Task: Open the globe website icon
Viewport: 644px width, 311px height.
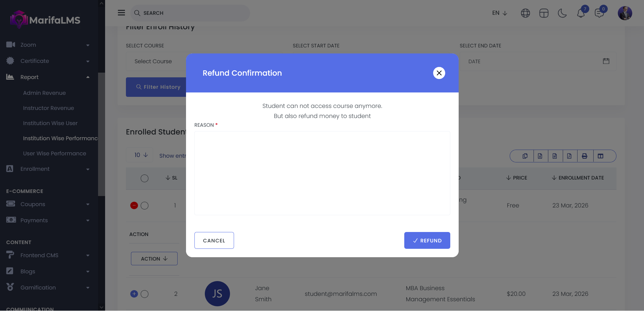Action: click(525, 13)
